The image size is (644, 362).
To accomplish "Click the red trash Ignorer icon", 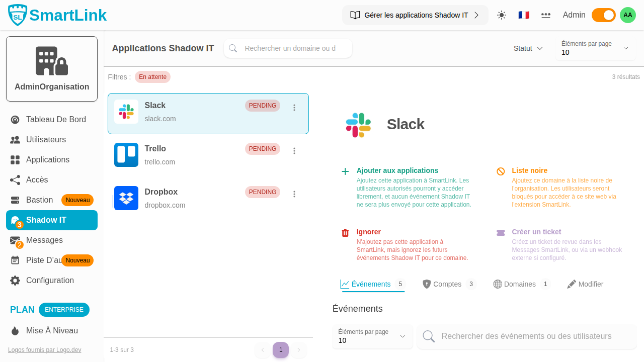I will [345, 233].
